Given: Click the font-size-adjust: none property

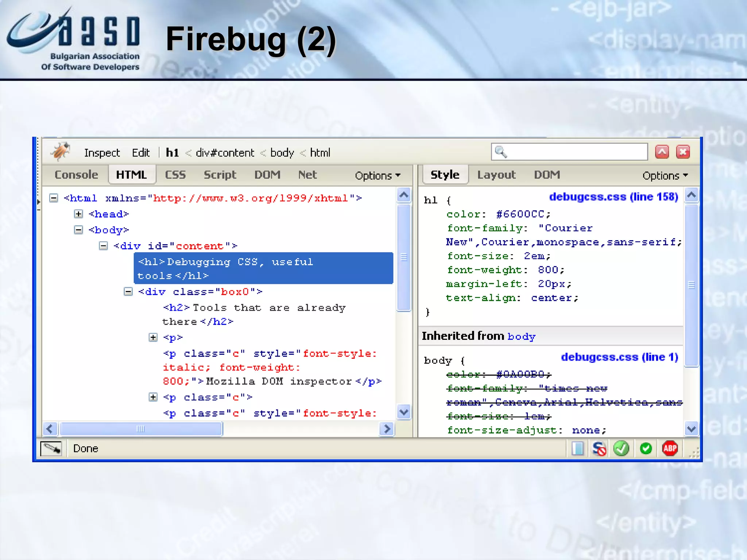Looking at the screenshot, I should point(527,430).
